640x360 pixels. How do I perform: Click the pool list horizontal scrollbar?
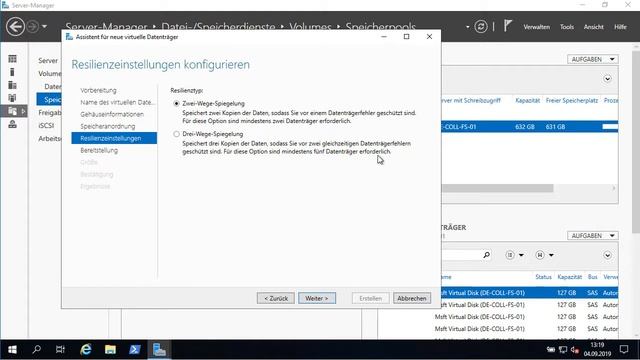[x=497, y=188]
